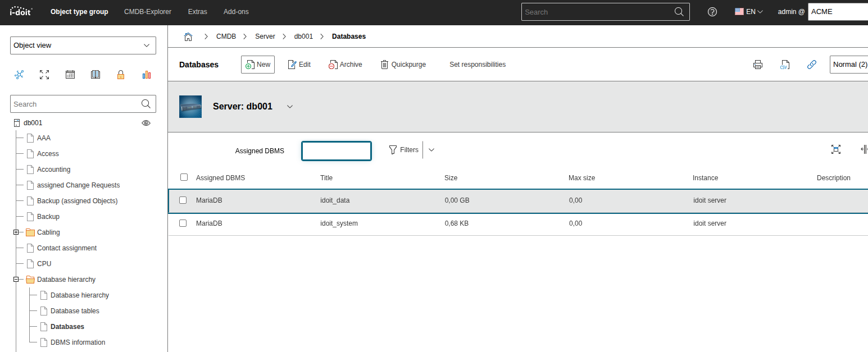This screenshot has height=352, width=868.
Task: Click the Cabling folder icon
Action: click(30, 232)
